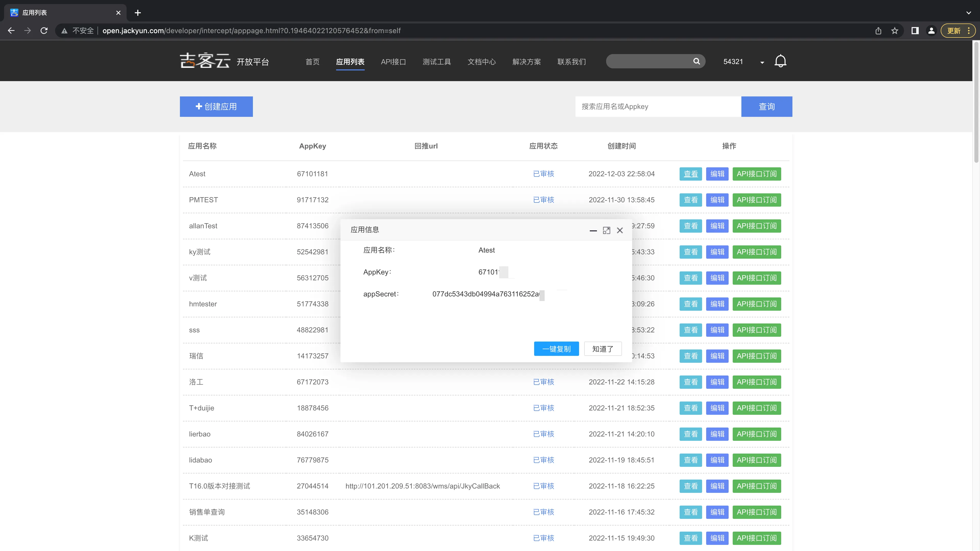Click the header search magnifier icon
980x551 pixels.
(696, 61)
